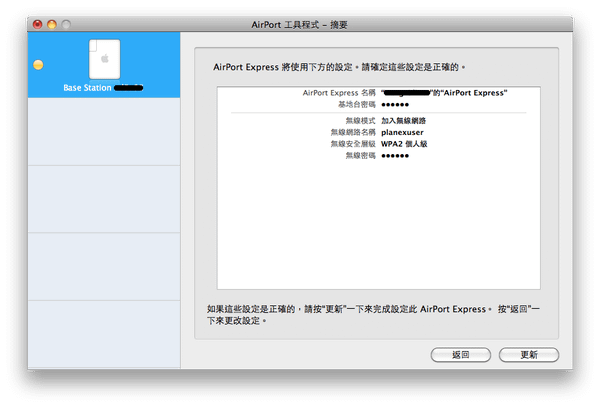Click the 無線模式 label

(360, 121)
